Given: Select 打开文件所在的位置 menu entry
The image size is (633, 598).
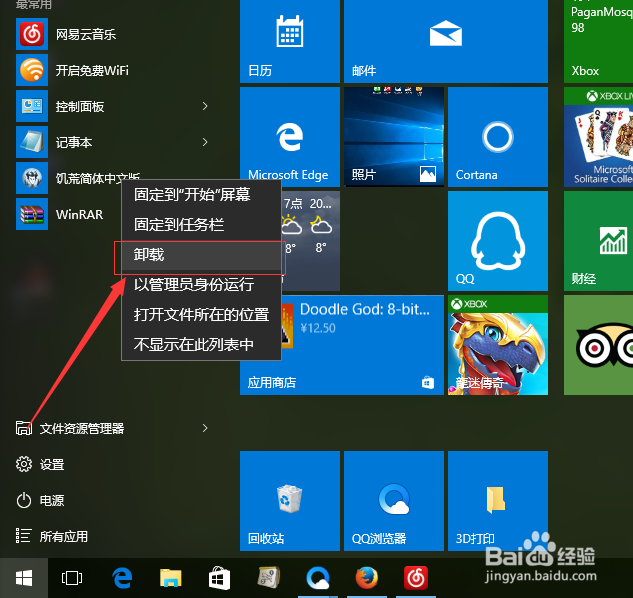Looking at the screenshot, I should click(x=201, y=315).
